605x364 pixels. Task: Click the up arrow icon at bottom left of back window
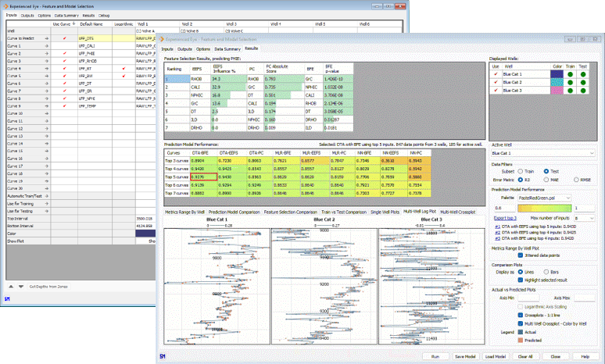[x=10, y=288]
